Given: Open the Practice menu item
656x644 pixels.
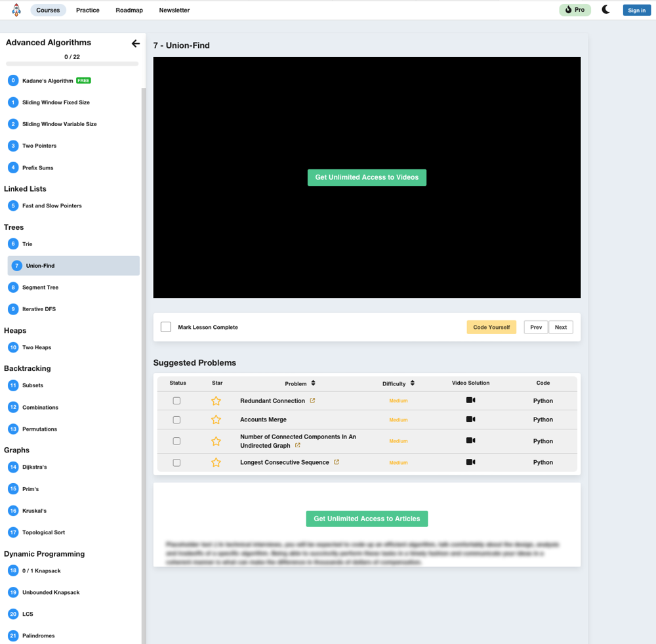Looking at the screenshot, I should tap(87, 11).
